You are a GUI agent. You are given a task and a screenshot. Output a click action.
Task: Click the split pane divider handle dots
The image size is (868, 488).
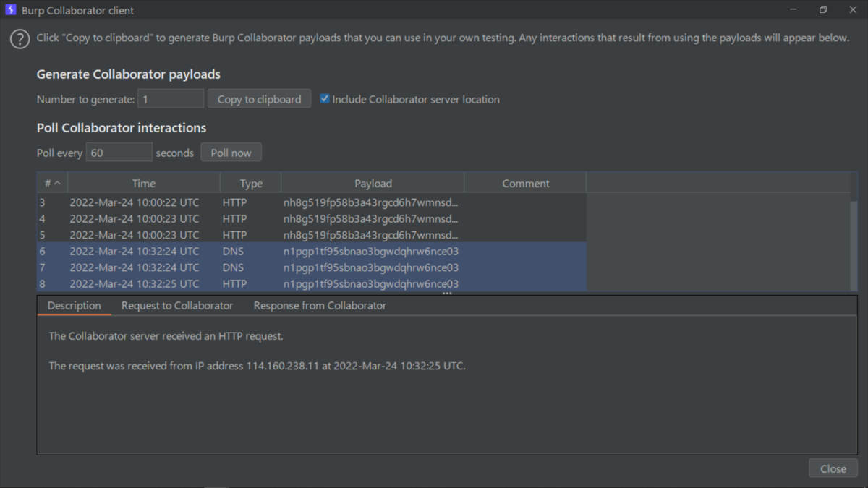(x=447, y=294)
